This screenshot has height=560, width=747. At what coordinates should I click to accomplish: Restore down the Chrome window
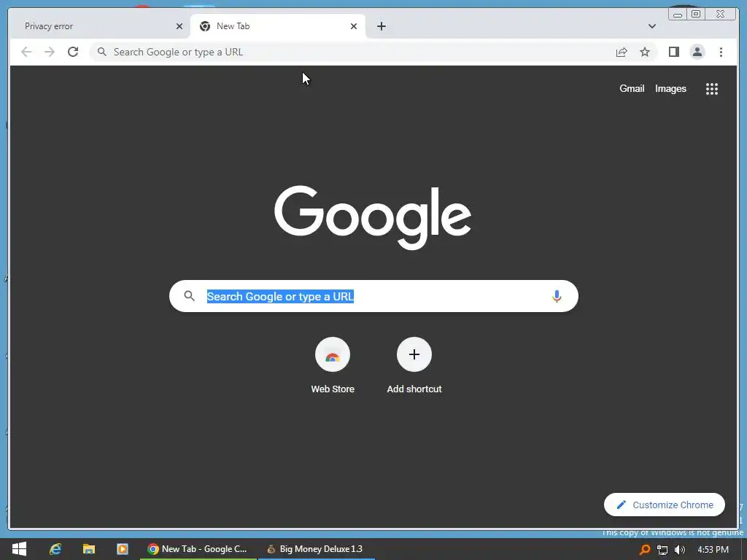coord(695,15)
